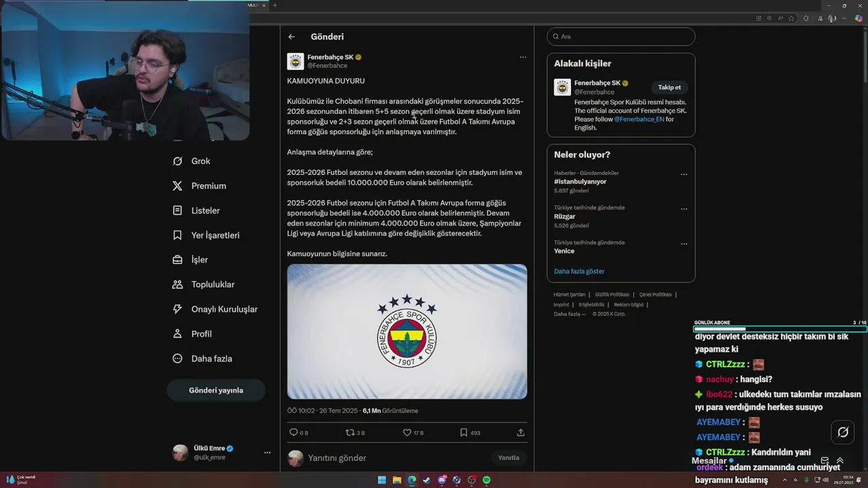The width and height of the screenshot is (868, 488).
Task: Go to Yer İşaretleri bookmarks
Action: 206,235
